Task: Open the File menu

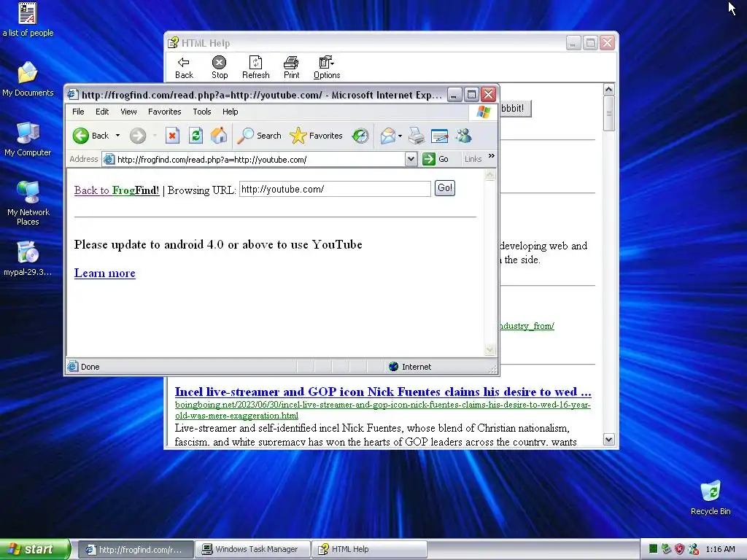Action: tap(78, 112)
